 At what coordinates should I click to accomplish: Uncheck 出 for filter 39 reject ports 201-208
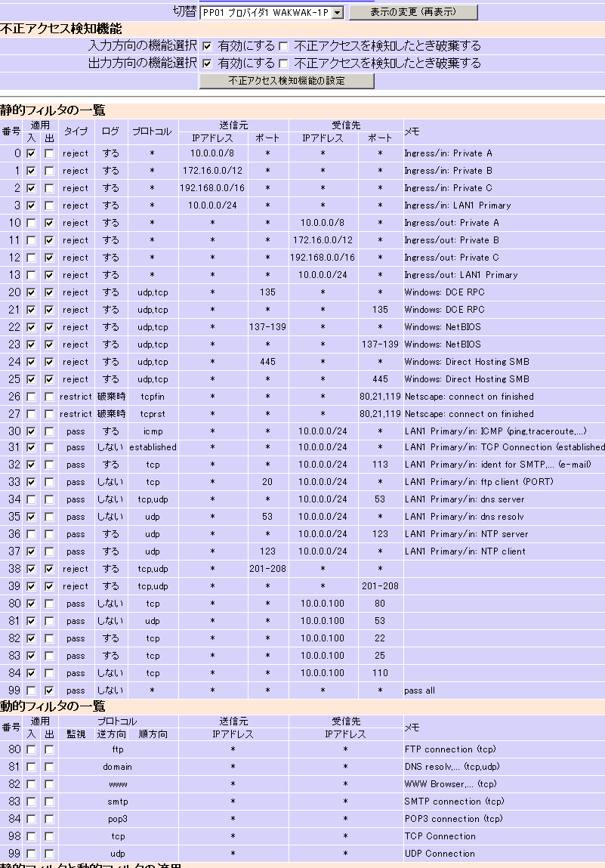(49, 586)
